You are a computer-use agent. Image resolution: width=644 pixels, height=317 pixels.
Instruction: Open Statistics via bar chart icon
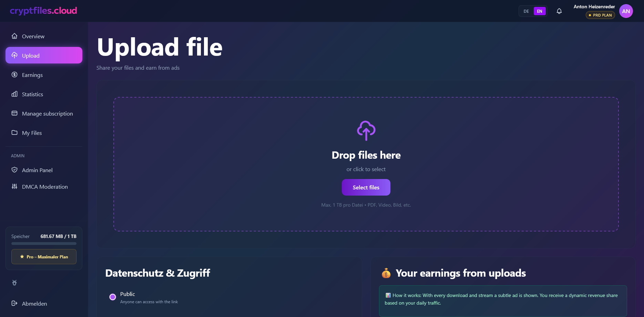14,94
